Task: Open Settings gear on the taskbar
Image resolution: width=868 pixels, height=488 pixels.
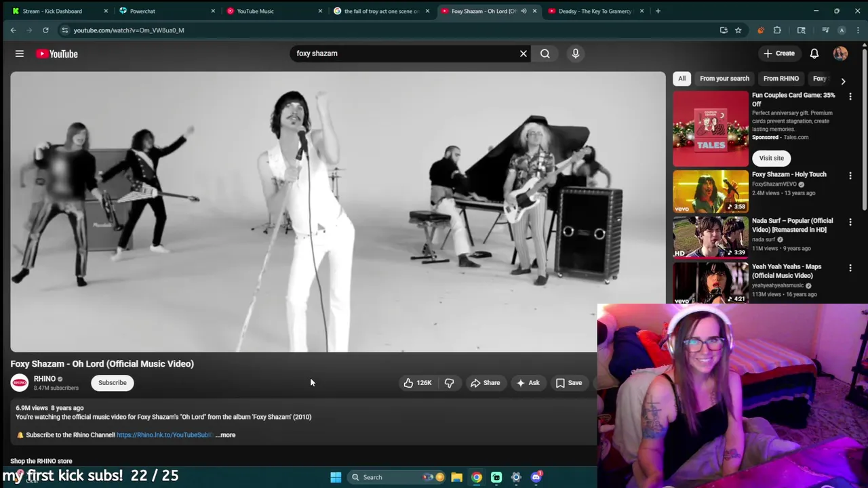Action: pyautogui.click(x=516, y=477)
